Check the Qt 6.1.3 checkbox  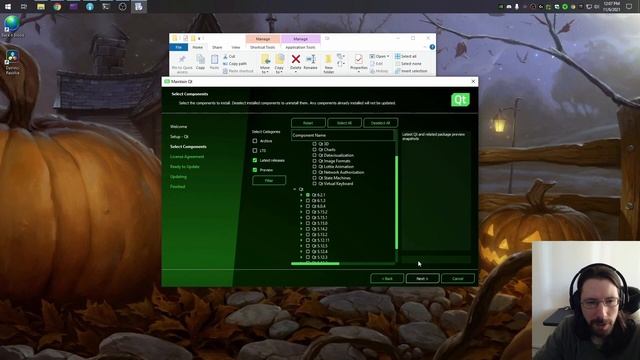tap(308, 201)
